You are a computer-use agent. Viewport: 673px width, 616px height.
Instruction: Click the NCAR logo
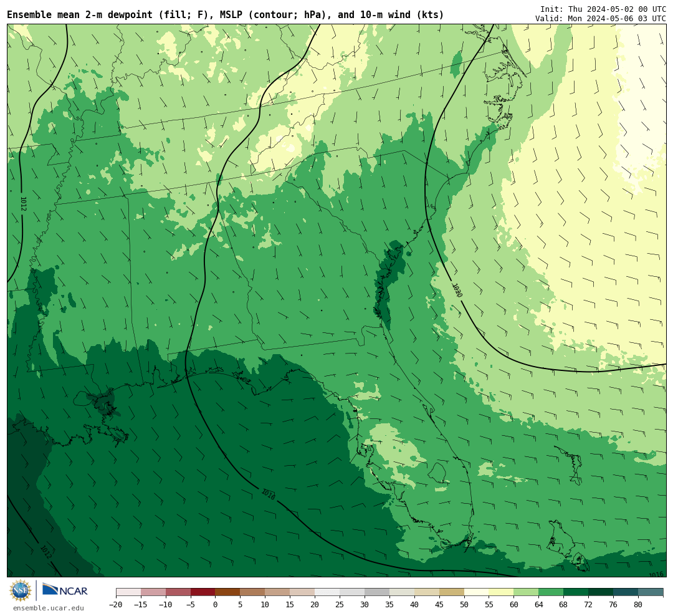tap(65, 590)
